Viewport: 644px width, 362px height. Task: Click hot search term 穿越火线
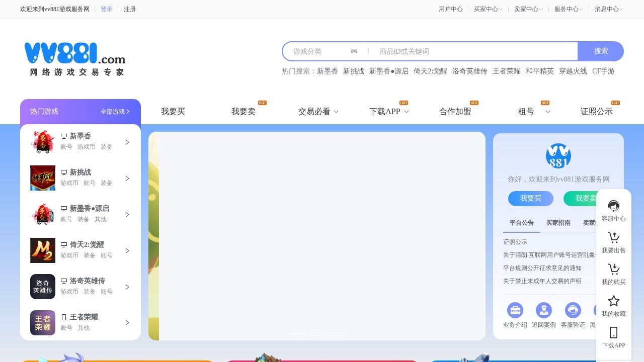[573, 71]
